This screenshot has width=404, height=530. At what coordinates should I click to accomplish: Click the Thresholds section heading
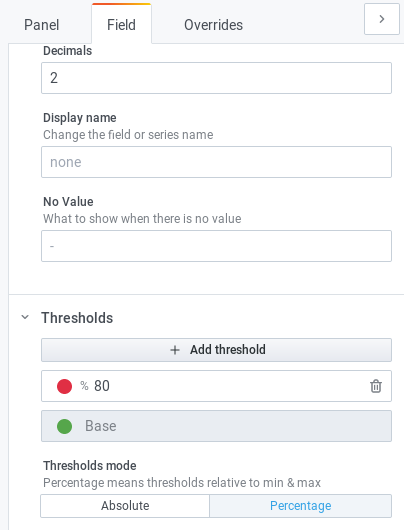(x=77, y=318)
